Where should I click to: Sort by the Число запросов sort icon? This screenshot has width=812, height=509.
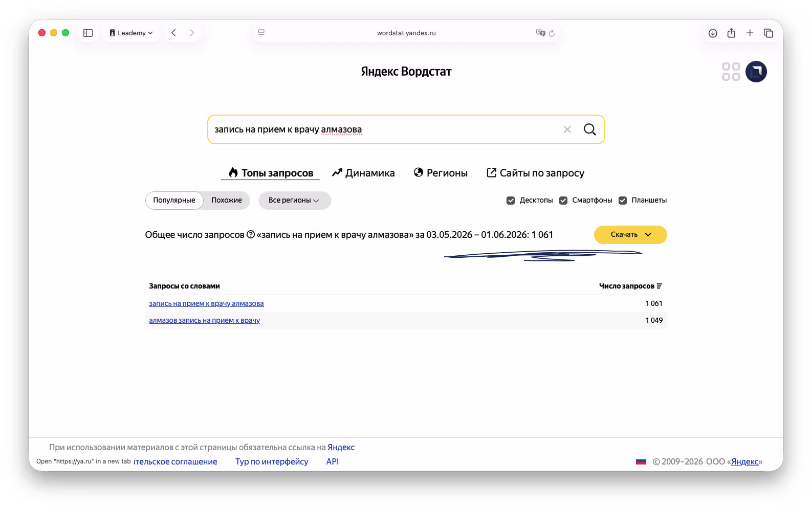click(x=660, y=286)
